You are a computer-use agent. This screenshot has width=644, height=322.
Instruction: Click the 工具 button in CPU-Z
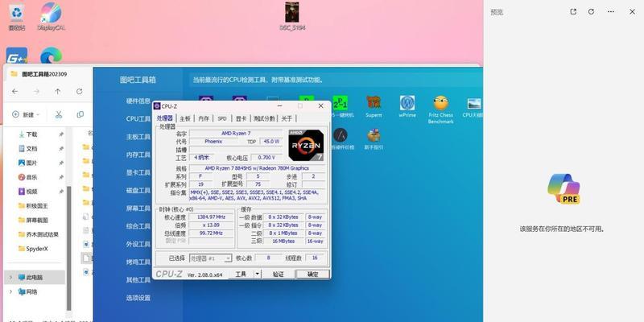tap(241, 274)
